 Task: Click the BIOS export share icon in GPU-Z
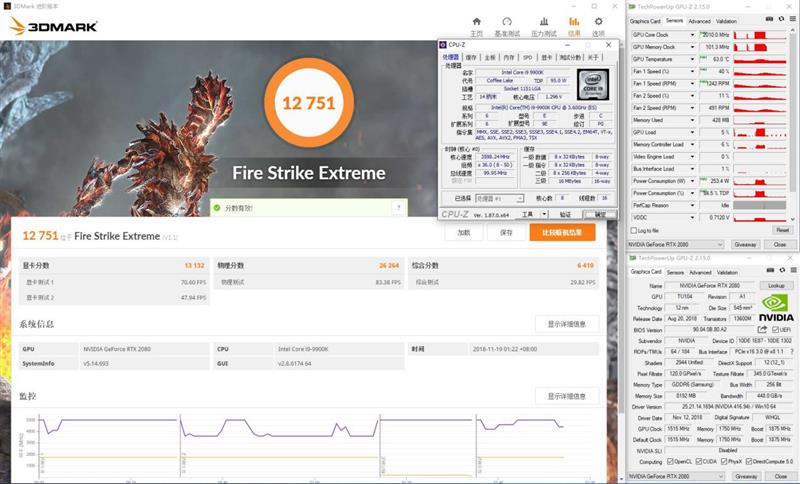tap(763, 329)
